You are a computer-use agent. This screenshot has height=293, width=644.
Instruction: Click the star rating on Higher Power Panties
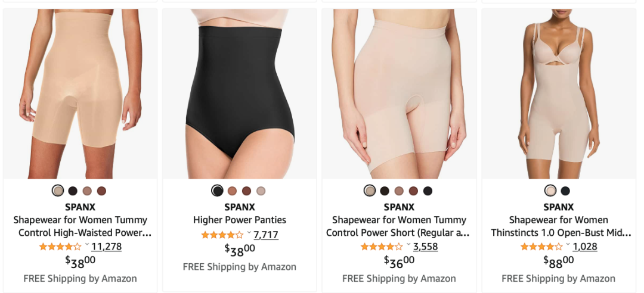pyautogui.click(x=222, y=235)
